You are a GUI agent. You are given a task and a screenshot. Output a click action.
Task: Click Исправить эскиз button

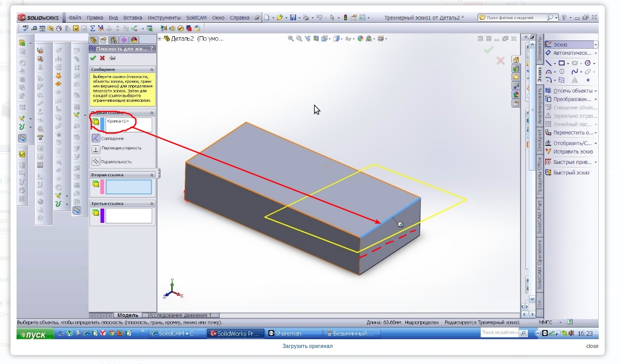(x=569, y=152)
